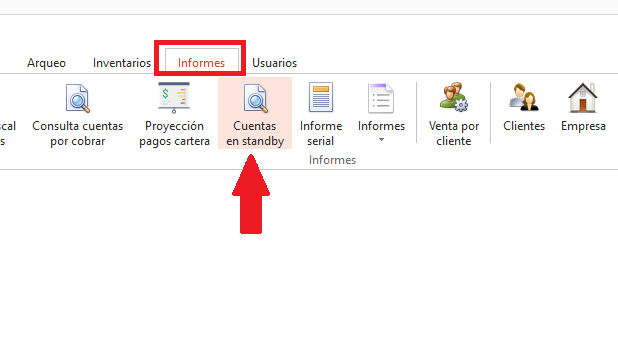Viewport: 618px width, 362px height.
Task: Expand the Informes dropdown arrow
Action: pyautogui.click(x=381, y=140)
